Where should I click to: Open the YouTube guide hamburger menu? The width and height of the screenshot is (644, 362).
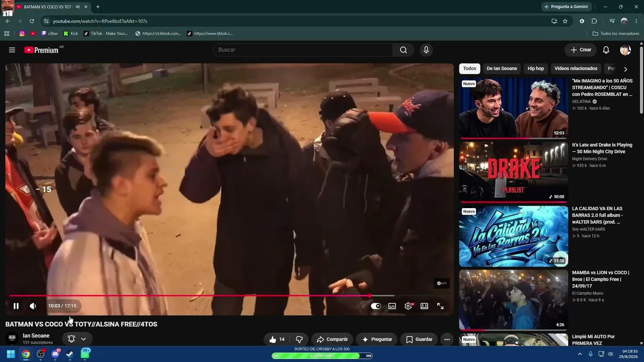(12, 50)
